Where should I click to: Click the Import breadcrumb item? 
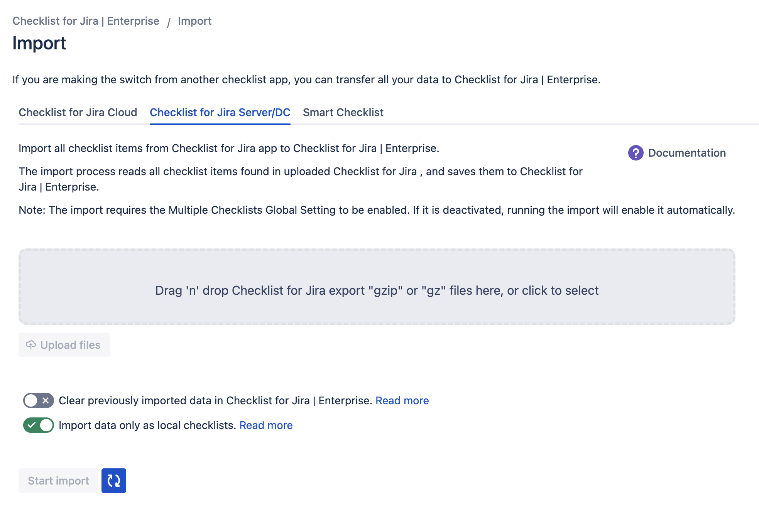tap(194, 21)
